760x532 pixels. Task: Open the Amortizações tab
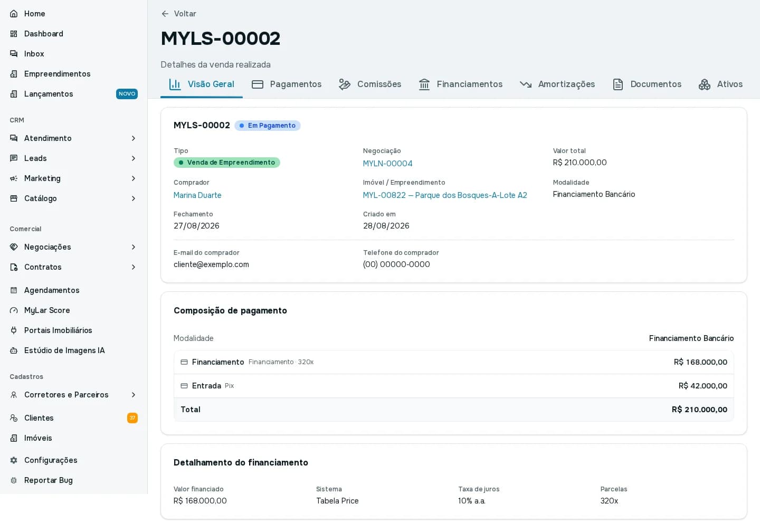click(x=557, y=84)
